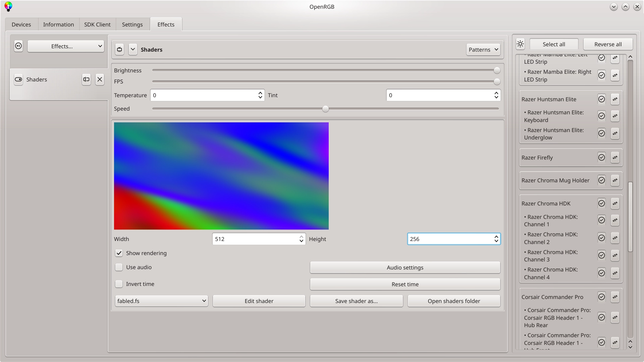644x362 pixels.
Task: Check Razer Mamba Elite Right LED Strip
Action: tap(602, 75)
